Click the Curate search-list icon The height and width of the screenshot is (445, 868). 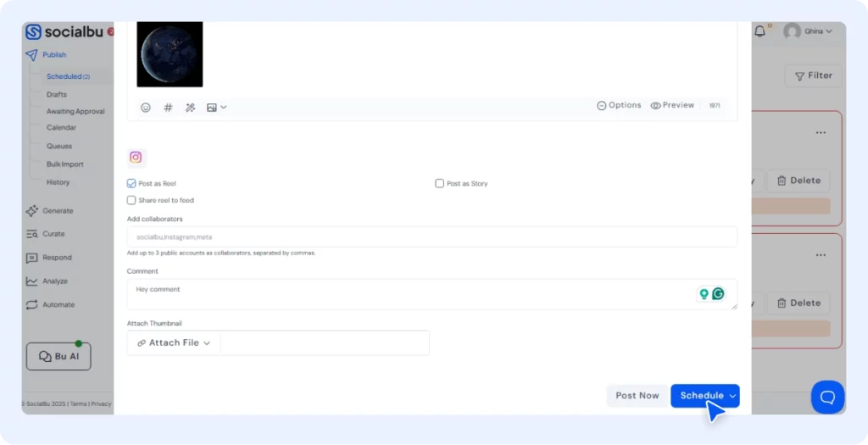[31, 234]
